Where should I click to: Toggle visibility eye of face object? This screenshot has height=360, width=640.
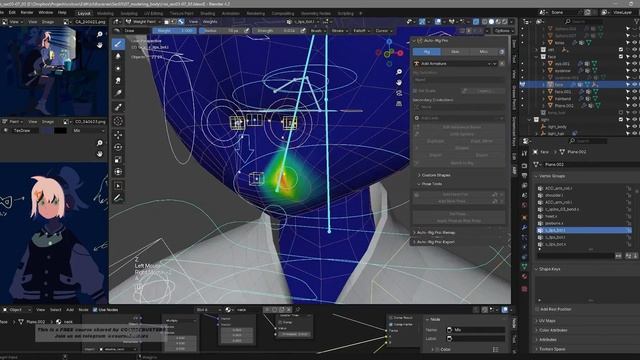[x=635, y=84]
